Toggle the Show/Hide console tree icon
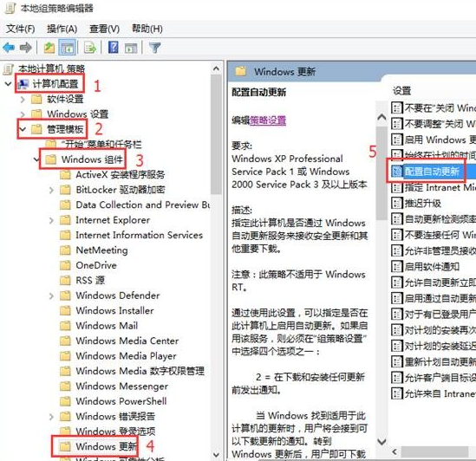The width and height of the screenshot is (476, 461). coord(67,48)
